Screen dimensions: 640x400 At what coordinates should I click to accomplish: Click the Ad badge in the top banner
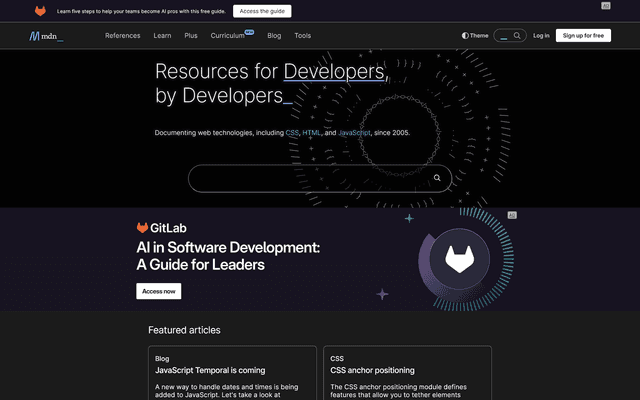coord(606,6)
